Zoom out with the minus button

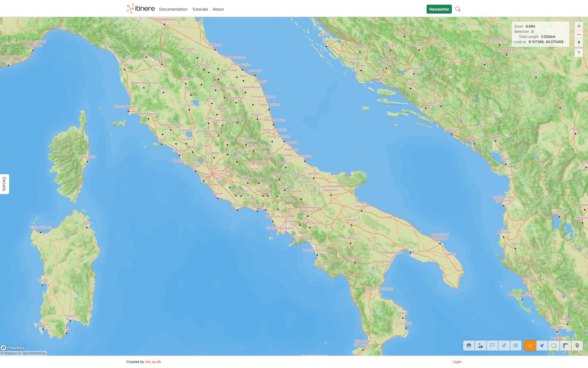pyautogui.click(x=579, y=34)
